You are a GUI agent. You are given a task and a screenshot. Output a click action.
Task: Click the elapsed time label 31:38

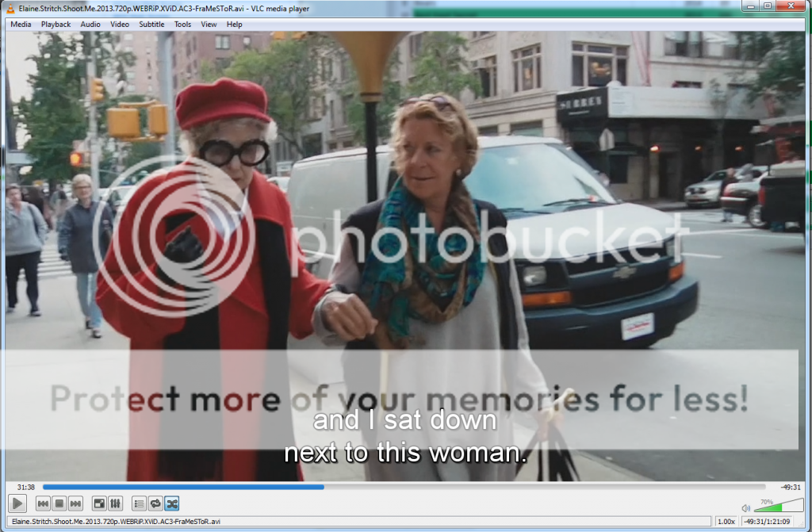[25, 487]
